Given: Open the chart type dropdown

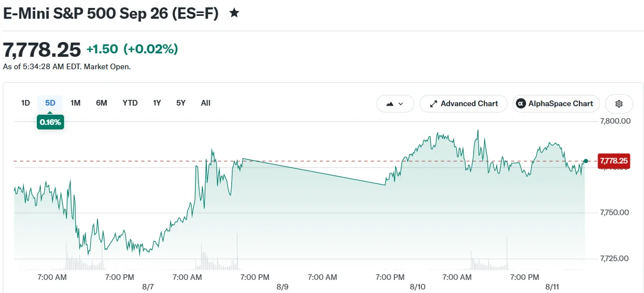Looking at the screenshot, I should pyautogui.click(x=395, y=104).
